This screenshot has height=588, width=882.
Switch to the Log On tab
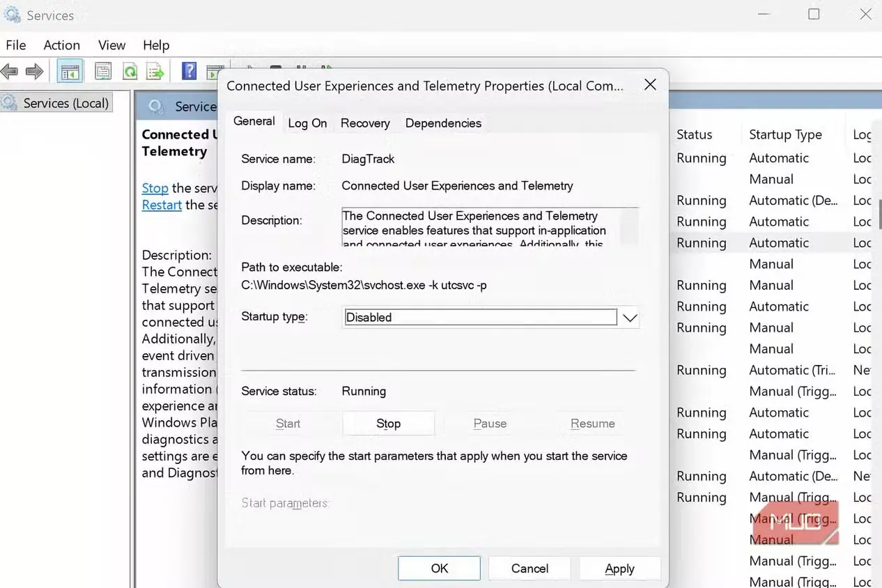tap(307, 123)
